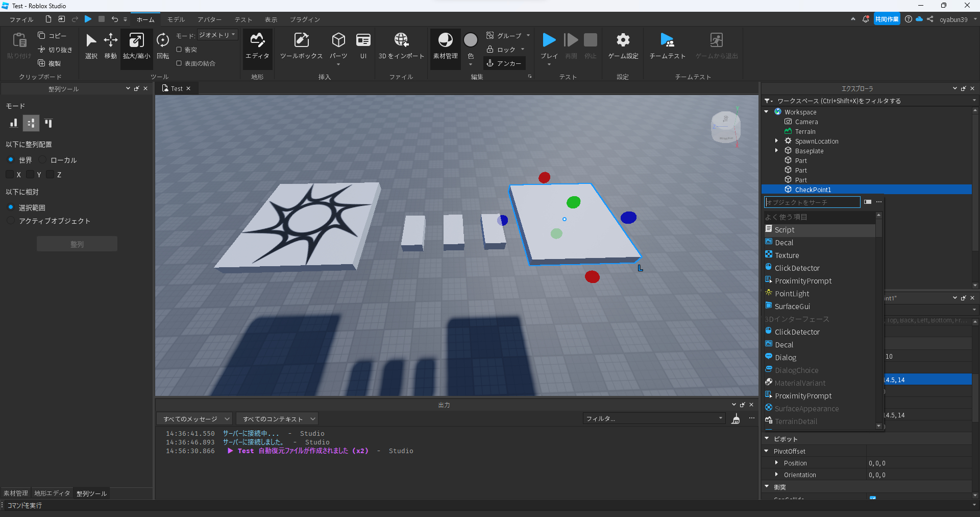Select the Terrain item in Explorer

point(805,131)
